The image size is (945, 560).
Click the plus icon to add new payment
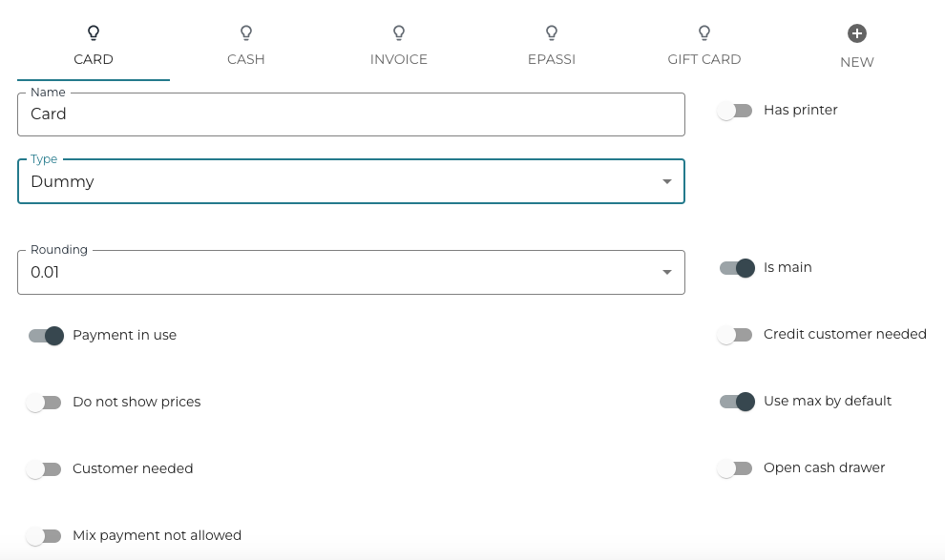[857, 33]
